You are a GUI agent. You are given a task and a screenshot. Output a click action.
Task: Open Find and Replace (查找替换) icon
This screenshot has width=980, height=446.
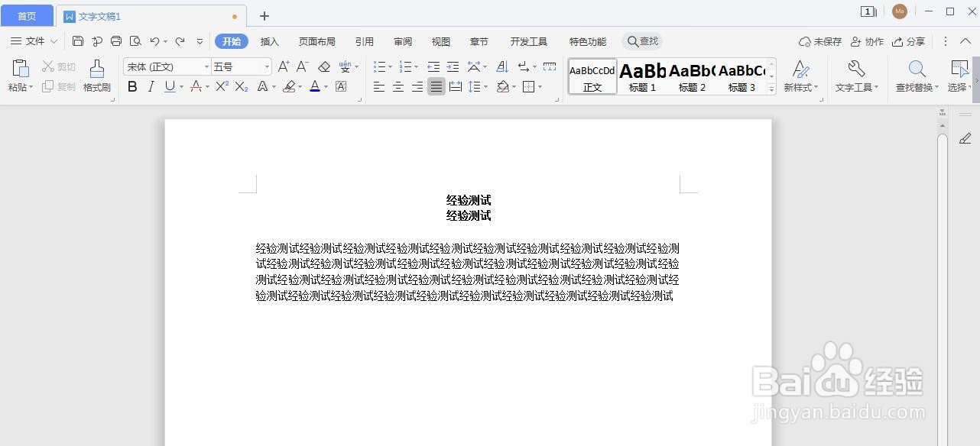pyautogui.click(x=917, y=74)
